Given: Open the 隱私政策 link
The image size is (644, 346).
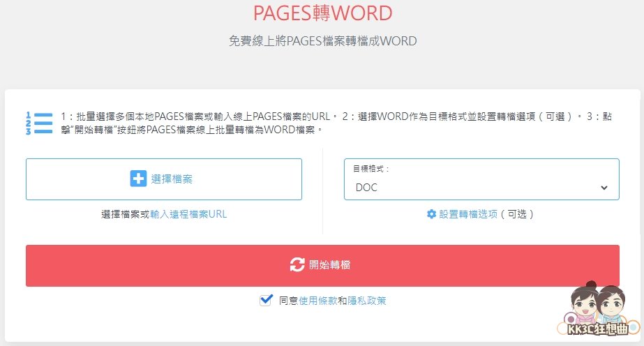Looking at the screenshot, I should click(367, 301).
